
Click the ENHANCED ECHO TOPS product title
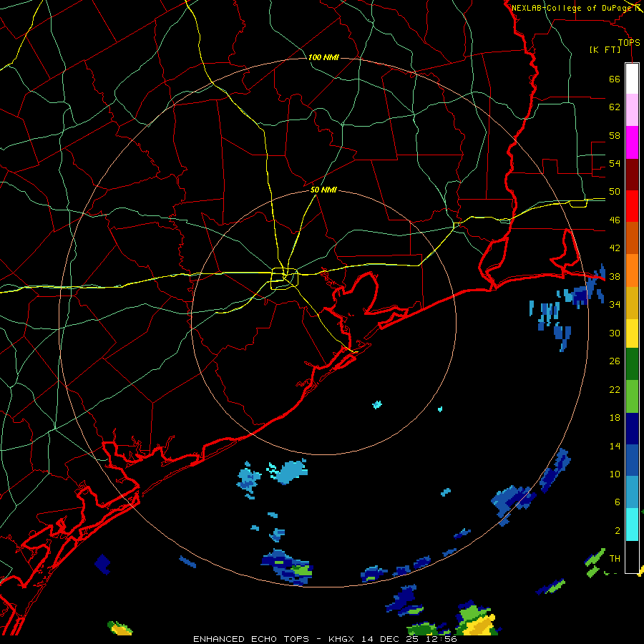point(251,639)
